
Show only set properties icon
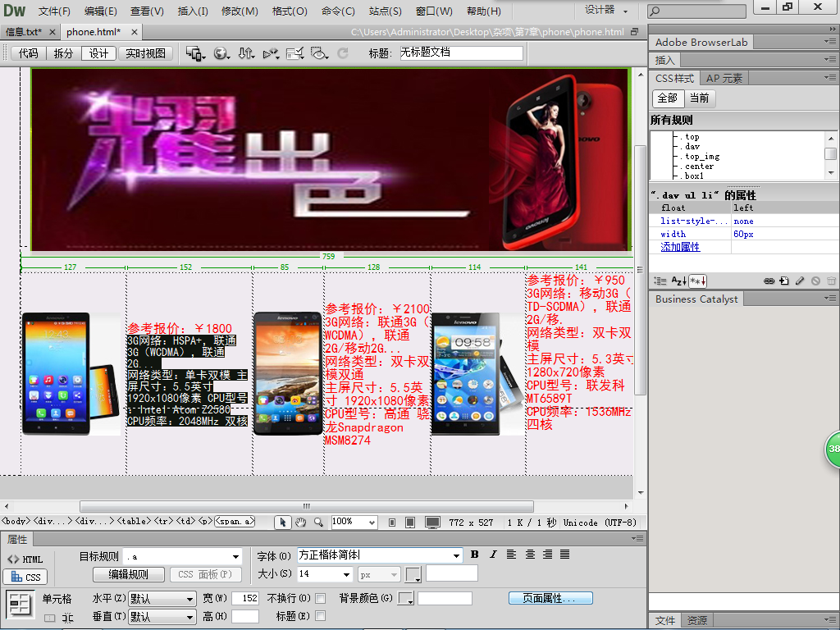click(x=698, y=281)
